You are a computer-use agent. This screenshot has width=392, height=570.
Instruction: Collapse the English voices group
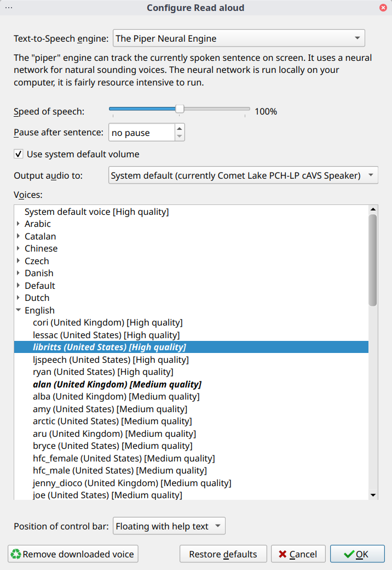[x=18, y=310]
